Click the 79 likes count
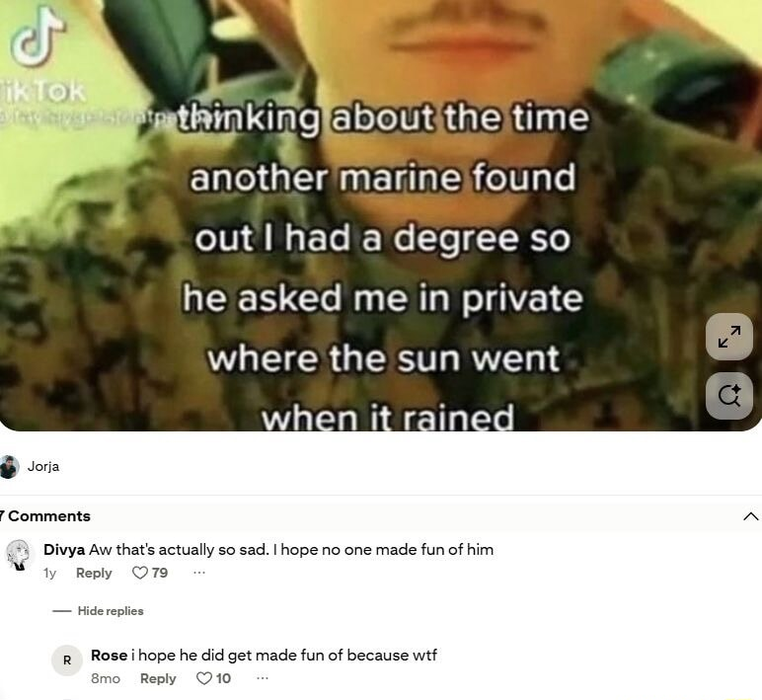Screen dimensions: 762x700 [160, 573]
